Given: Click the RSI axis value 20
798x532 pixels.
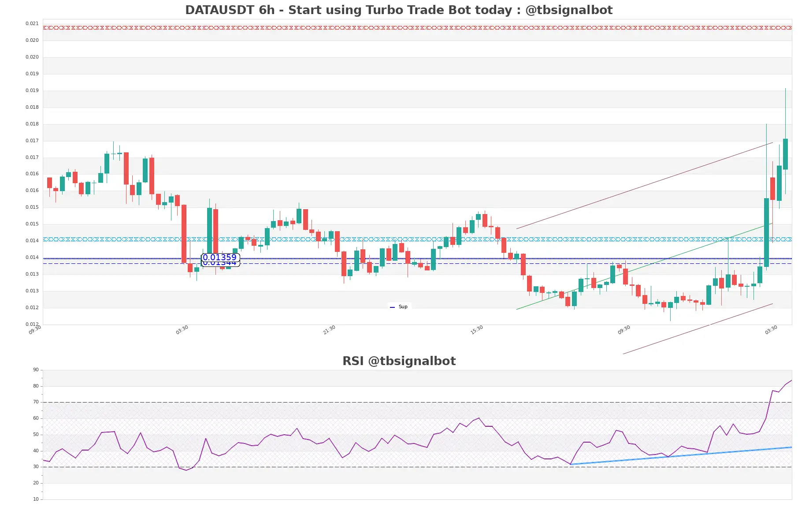Looking at the screenshot, I should (x=36, y=483).
